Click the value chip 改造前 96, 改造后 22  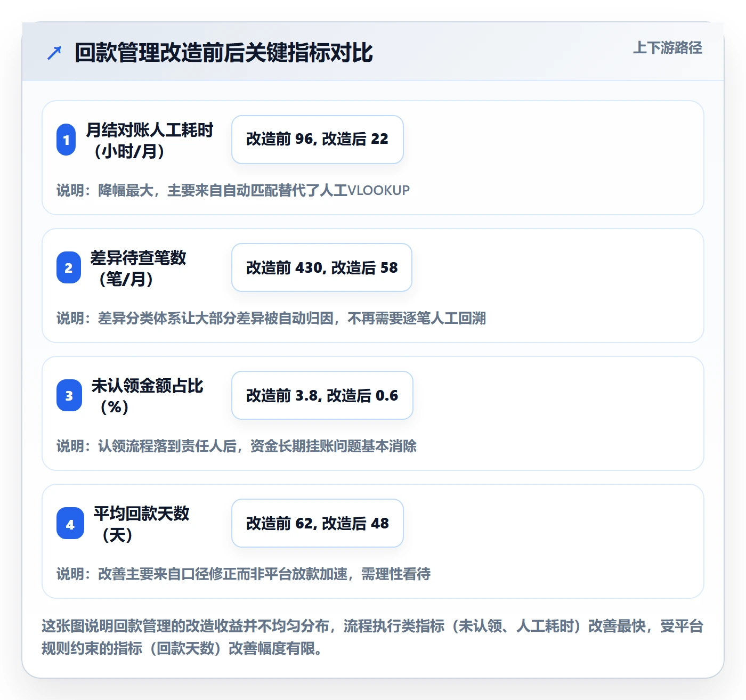pyautogui.click(x=318, y=140)
